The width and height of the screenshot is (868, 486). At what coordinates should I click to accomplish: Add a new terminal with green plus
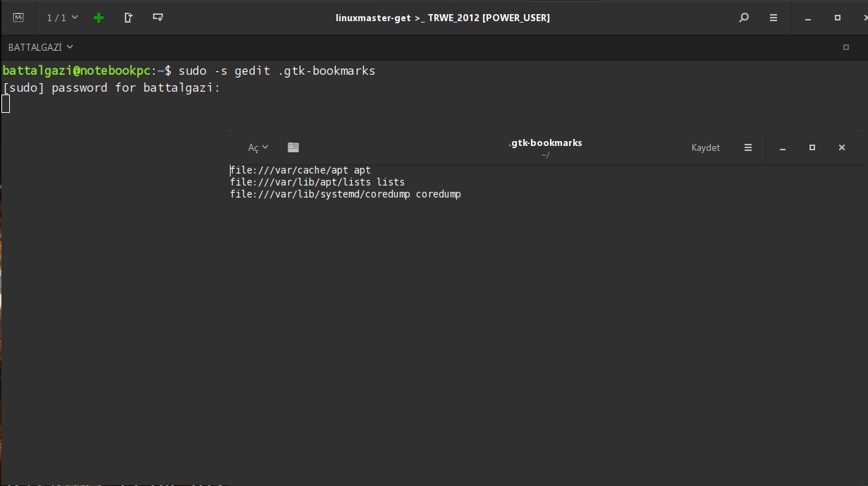(x=99, y=18)
